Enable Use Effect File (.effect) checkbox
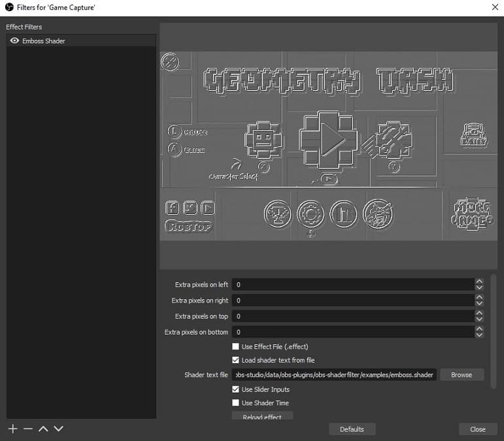The width and height of the screenshot is (504, 441). point(235,346)
